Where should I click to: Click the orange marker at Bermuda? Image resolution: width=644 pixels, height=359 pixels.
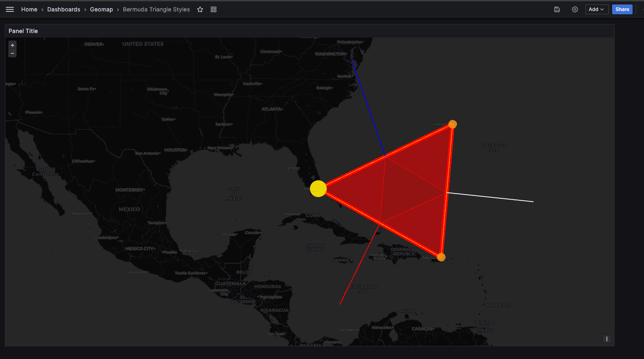pyautogui.click(x=452, y=124)
